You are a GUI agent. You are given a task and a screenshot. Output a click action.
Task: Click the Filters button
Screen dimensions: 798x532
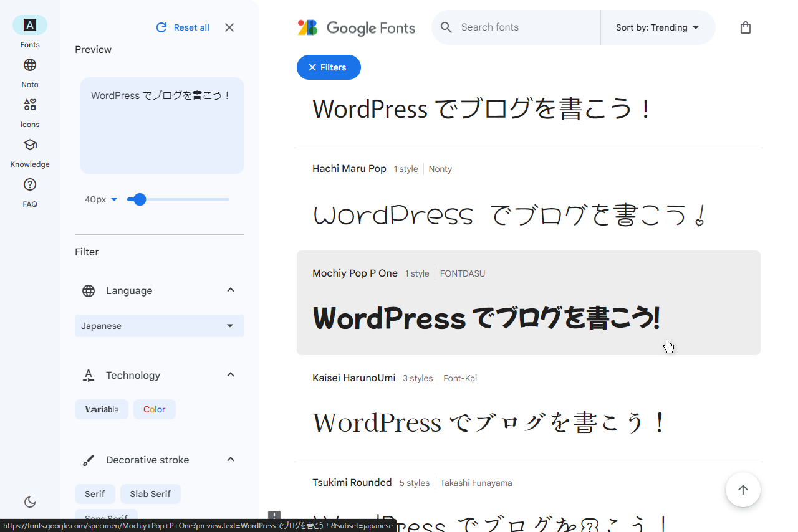click(329, 67)
